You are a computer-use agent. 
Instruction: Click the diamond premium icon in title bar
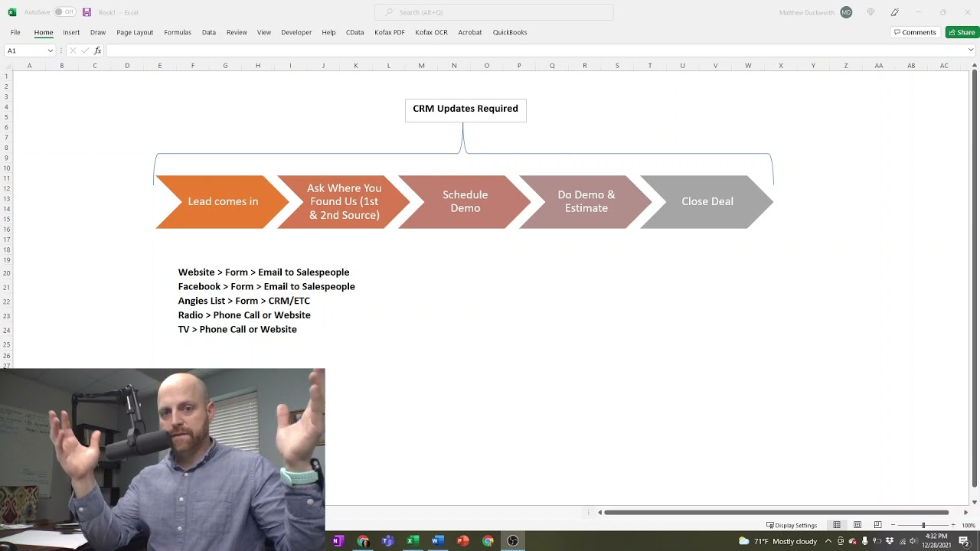[871, 12]
